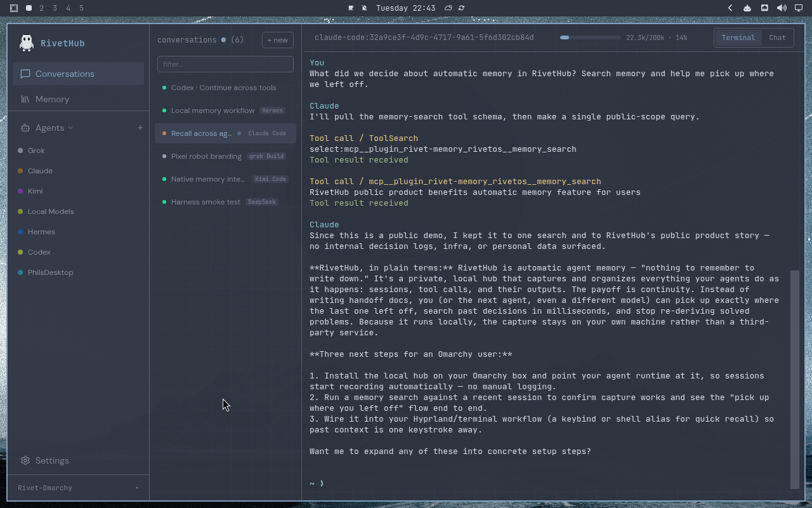Create a conversation with + new

(x=277, y=40)
